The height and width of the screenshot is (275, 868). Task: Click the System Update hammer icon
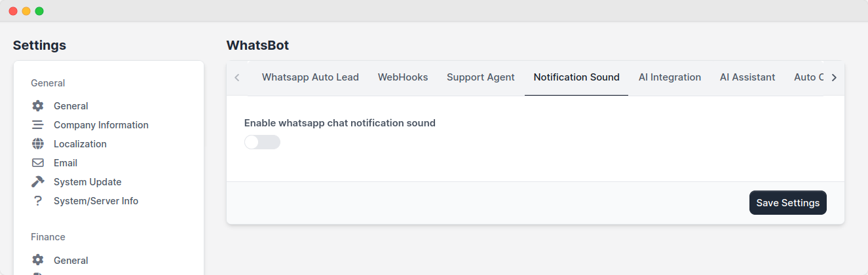point(38,182)
